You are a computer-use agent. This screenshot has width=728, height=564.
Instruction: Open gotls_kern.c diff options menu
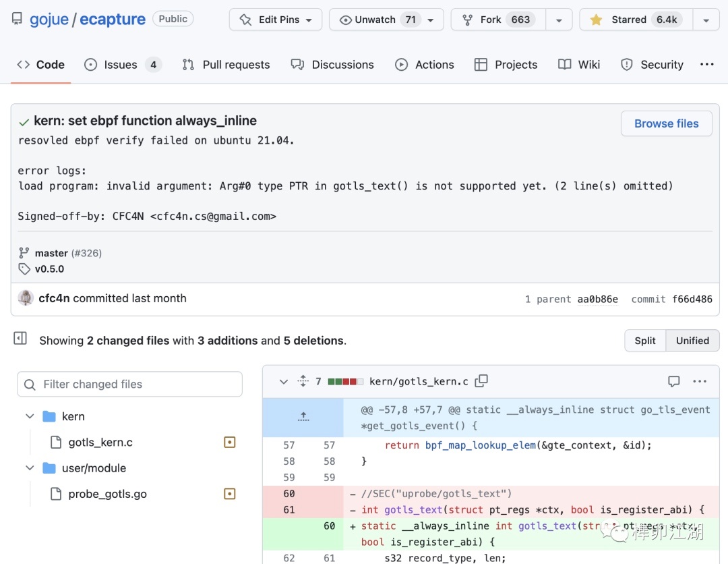tap(700, 381)
